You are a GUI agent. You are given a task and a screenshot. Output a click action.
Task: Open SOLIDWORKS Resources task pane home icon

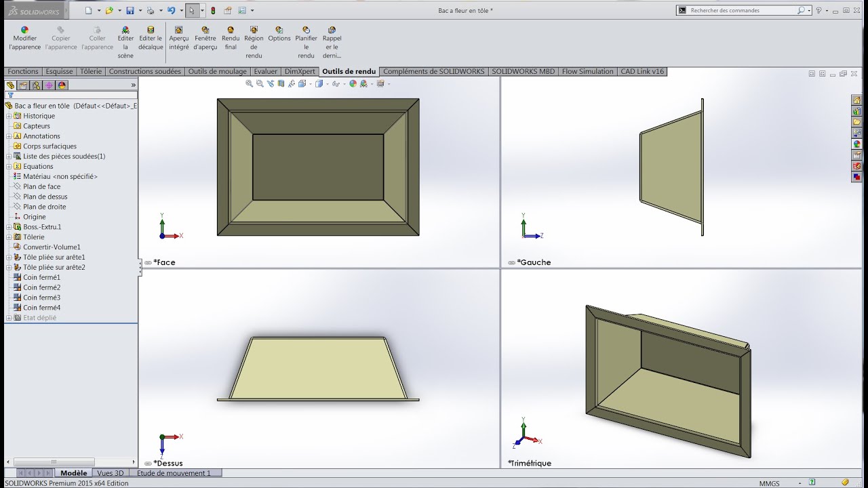click(x=856, y=100)
